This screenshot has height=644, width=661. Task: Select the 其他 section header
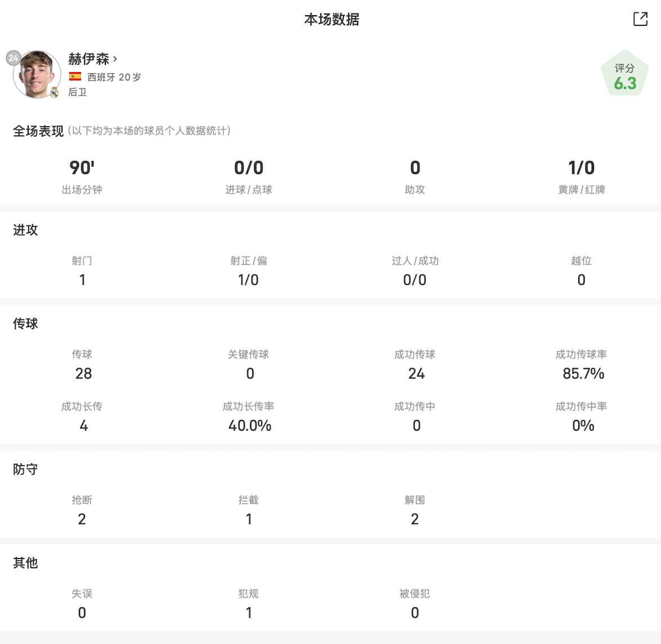[25, 562]
